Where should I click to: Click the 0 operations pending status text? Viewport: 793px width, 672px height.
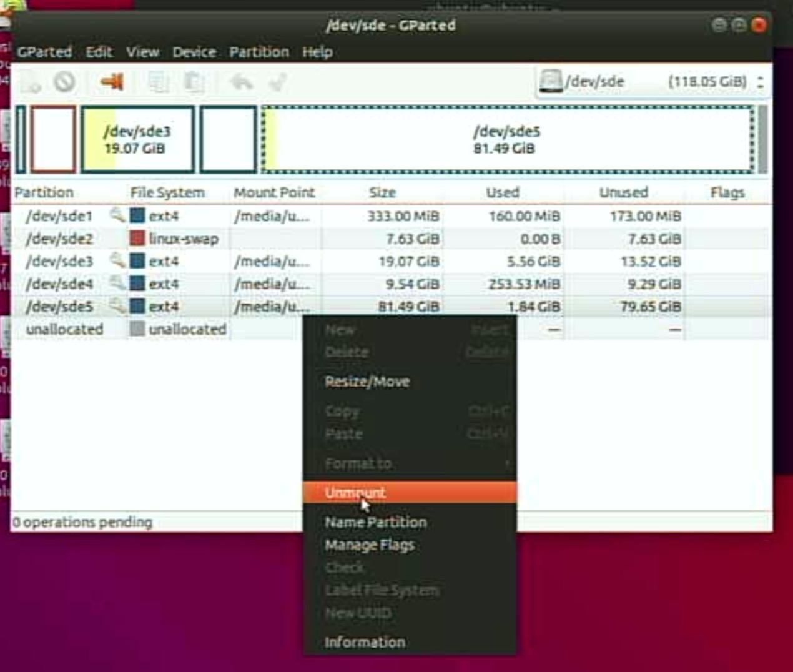click(82, 522)
